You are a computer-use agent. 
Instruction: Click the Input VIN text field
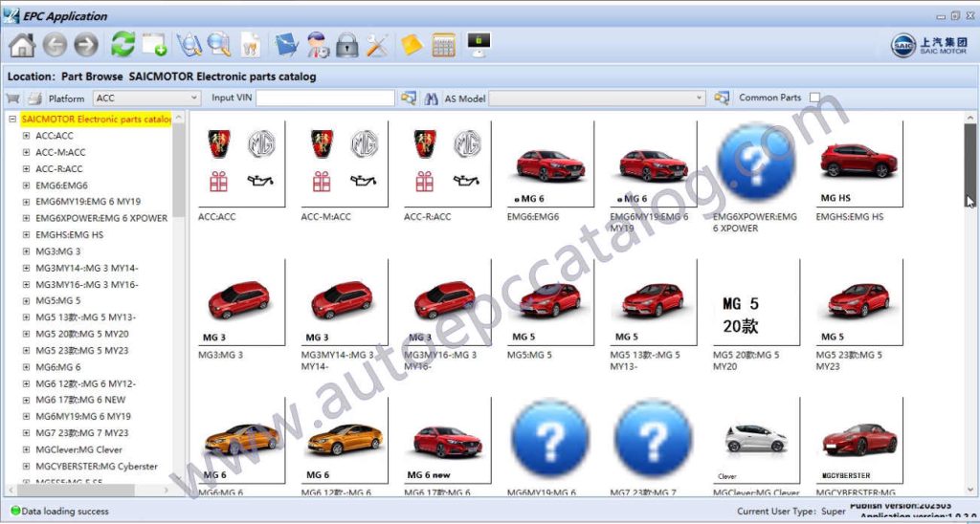coord(324,98)
